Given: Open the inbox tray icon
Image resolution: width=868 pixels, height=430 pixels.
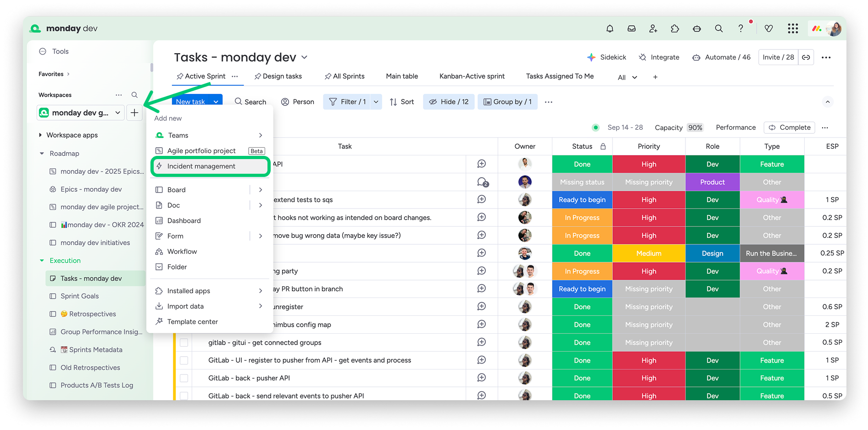Looking at the screenshot, I should tap(632, 28).
